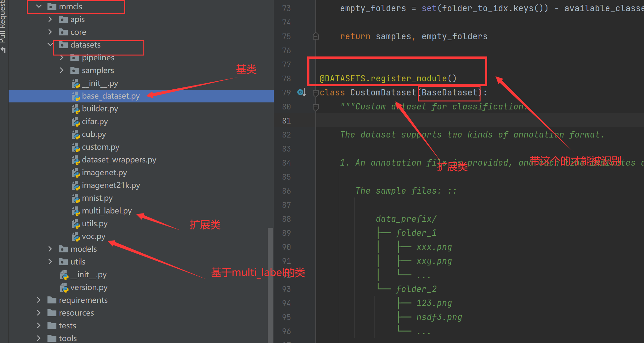Click 'nsdf3.png' in the docstring
Image resolution: width=644 pixels, height=343 pixels.
coord(439,317)
